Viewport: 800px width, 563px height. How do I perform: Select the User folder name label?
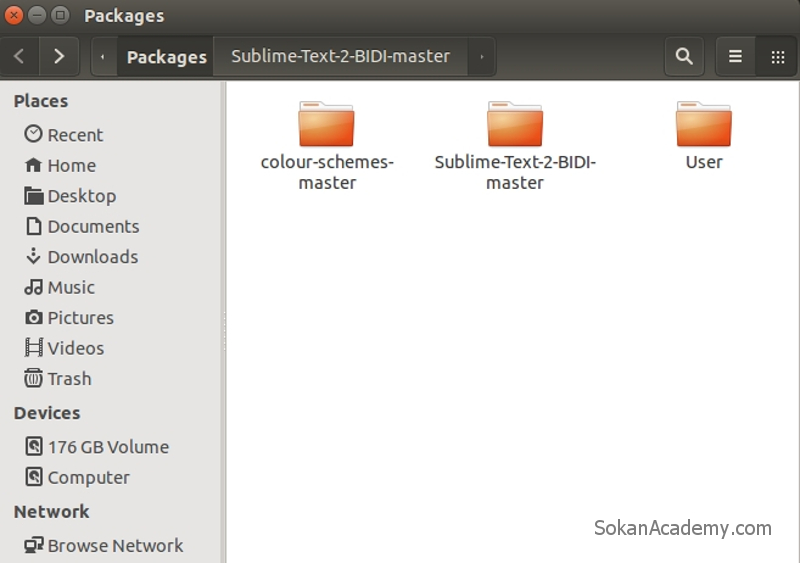click(x=704, y=162)
